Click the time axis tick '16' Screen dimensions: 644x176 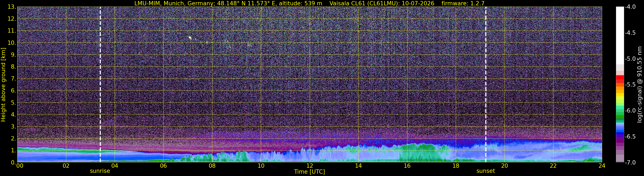[407, 166]
